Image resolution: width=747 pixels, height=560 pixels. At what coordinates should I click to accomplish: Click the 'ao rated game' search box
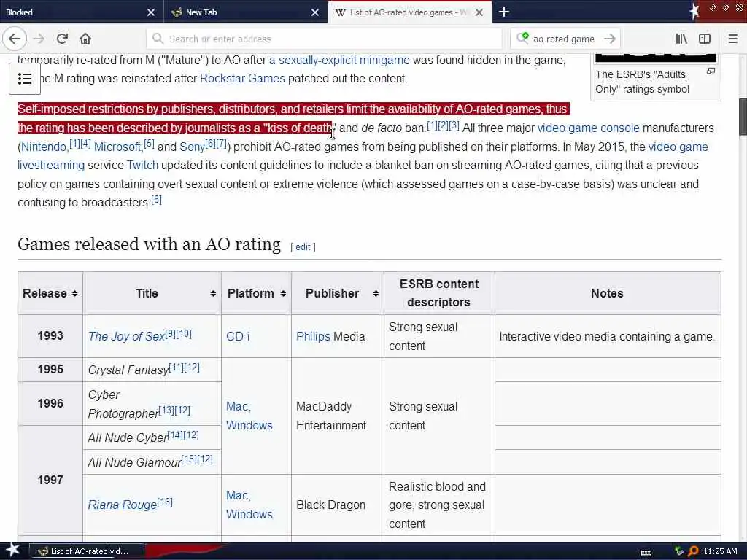(565, 39)
